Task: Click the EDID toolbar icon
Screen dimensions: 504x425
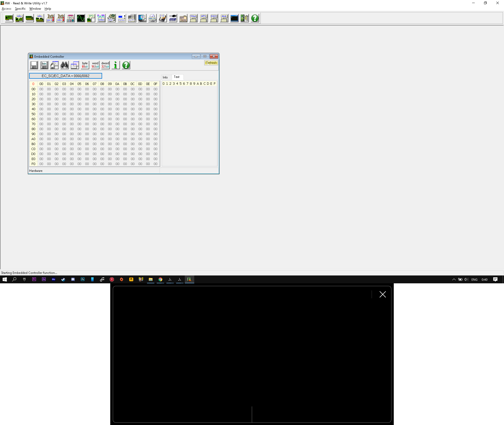Action: (x=224, y=18)
